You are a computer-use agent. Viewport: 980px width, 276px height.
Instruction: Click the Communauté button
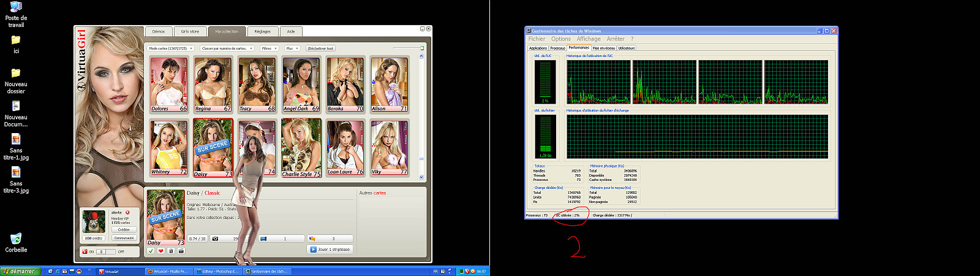pos(124,238)
